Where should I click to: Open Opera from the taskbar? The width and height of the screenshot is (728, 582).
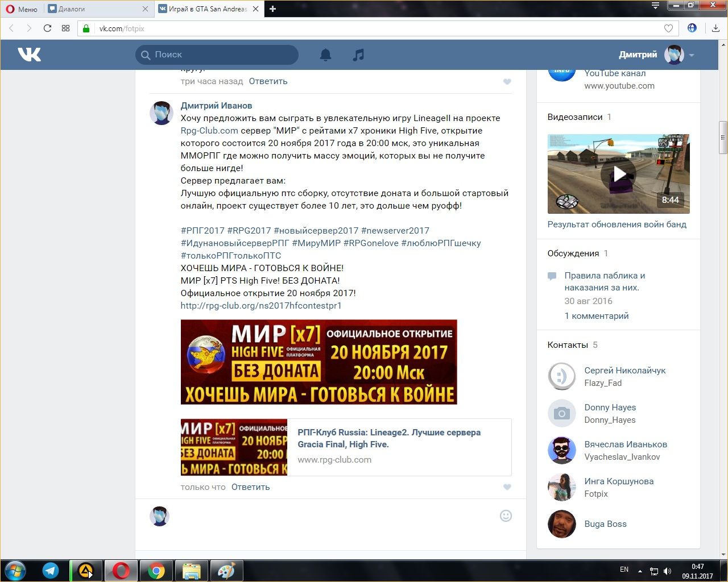tap(121, 570)
